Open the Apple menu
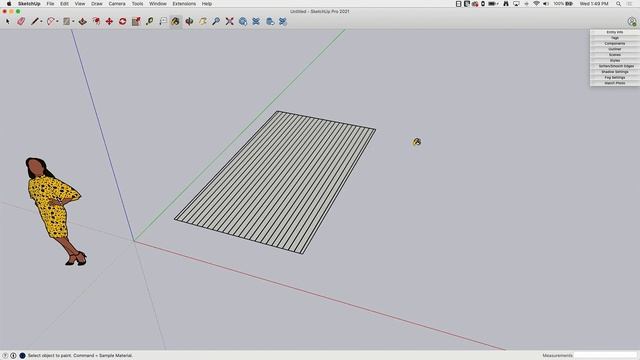640x360 pixels. [x=9, y=4]
